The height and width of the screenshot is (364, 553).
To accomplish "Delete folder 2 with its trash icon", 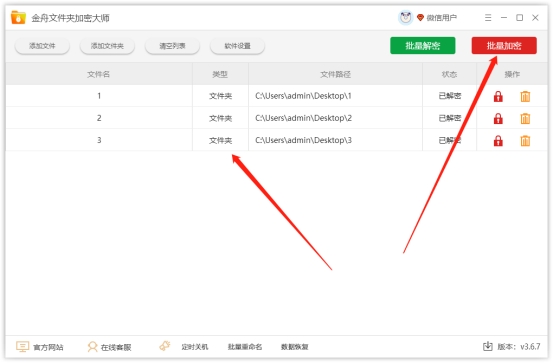I will click(525, 119).
